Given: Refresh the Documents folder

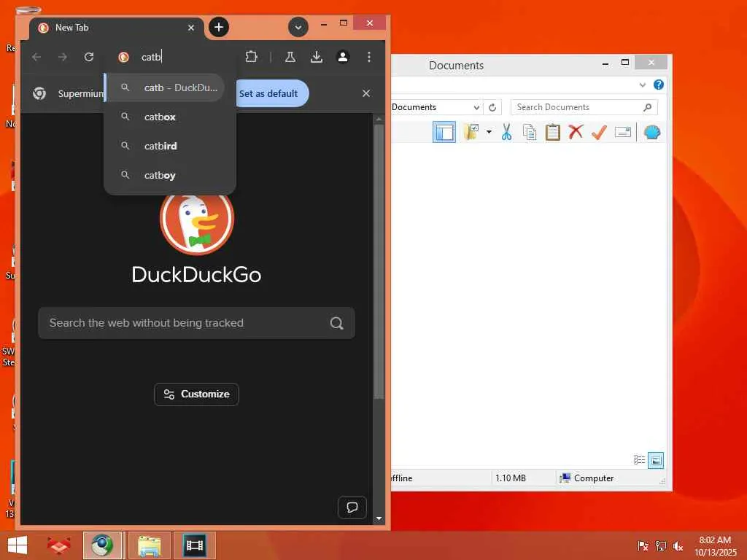Looking at the screenshot, I should (x=492, y=107).
